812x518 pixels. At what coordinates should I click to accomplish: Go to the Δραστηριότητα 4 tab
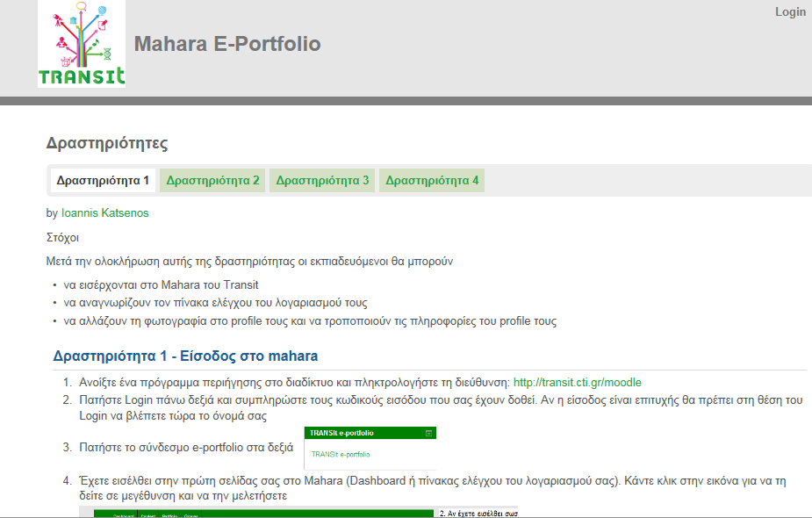click(432, 180)
